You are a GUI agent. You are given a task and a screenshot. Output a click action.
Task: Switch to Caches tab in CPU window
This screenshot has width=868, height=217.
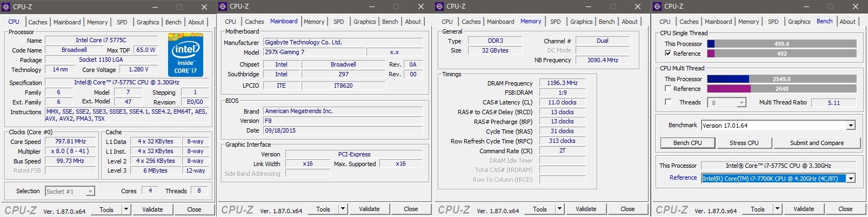tap(38, 22)
